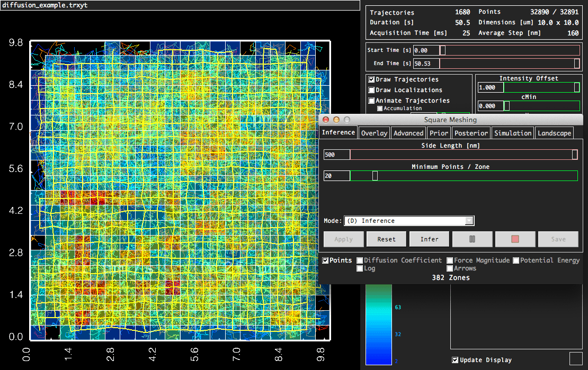Click the Side Length slider handle

coord(575,155)
